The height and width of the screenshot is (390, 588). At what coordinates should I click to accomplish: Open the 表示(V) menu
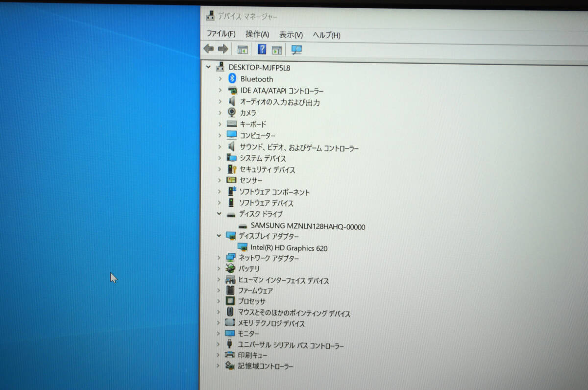(x=291, y=35)
